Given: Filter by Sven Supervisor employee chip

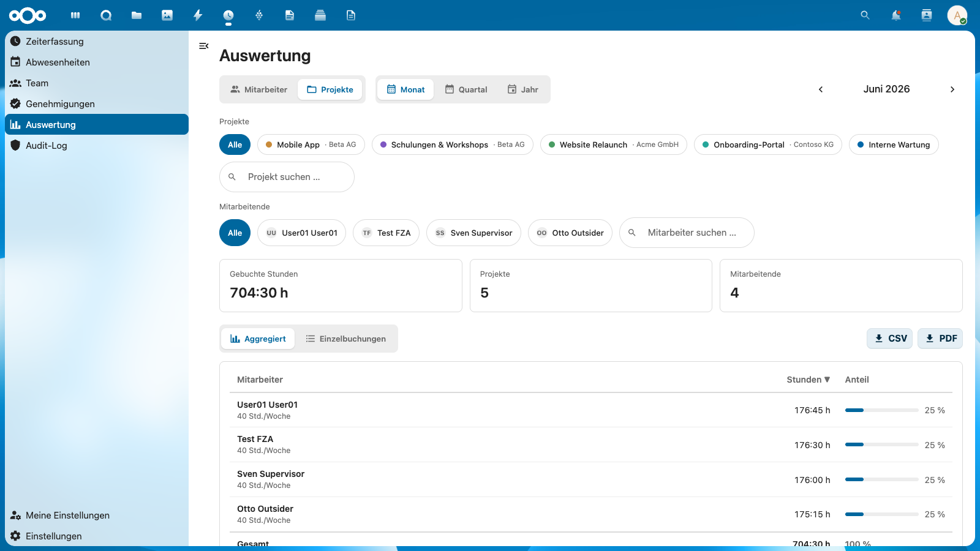Looking at the screenshot, I should click(473, 233).
